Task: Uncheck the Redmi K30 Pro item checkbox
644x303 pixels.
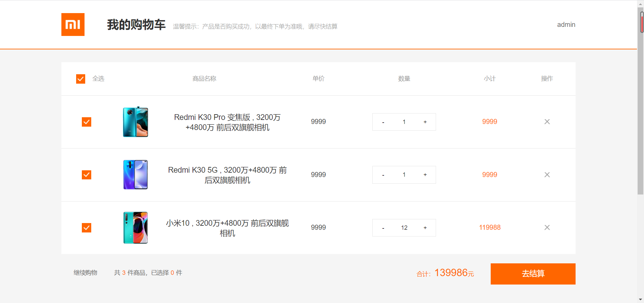Action: click(87, 122)
